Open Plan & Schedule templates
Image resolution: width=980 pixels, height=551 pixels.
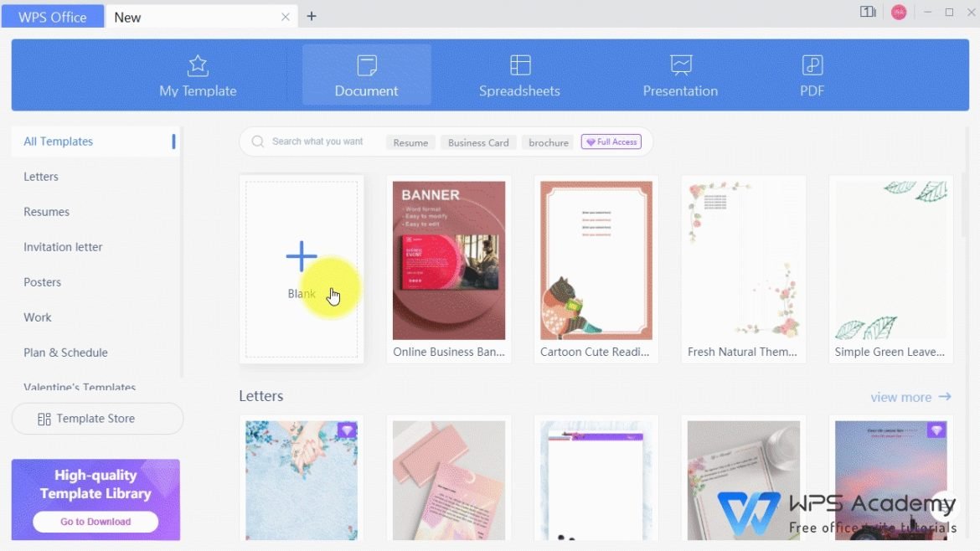65,353
